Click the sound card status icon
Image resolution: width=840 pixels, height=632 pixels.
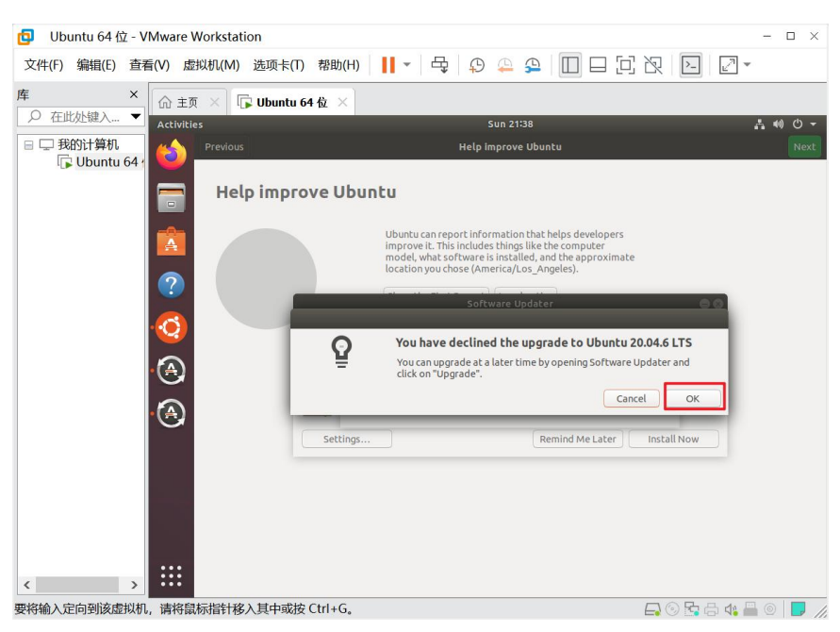731,609
